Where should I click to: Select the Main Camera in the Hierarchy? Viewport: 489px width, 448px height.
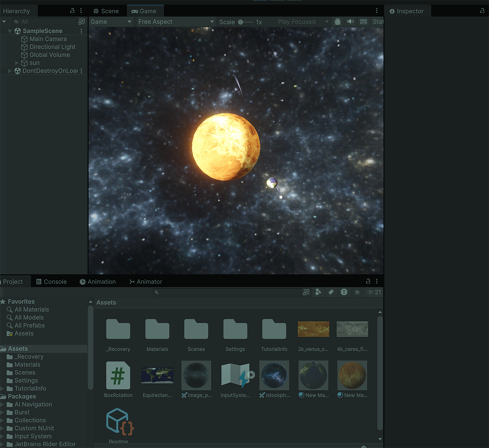tap(48, 39)
